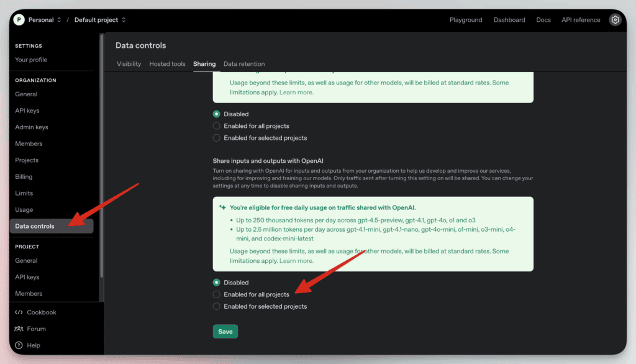The image size is (636, 364).
Task: Open Organization Members page
Action: [29, 143]
